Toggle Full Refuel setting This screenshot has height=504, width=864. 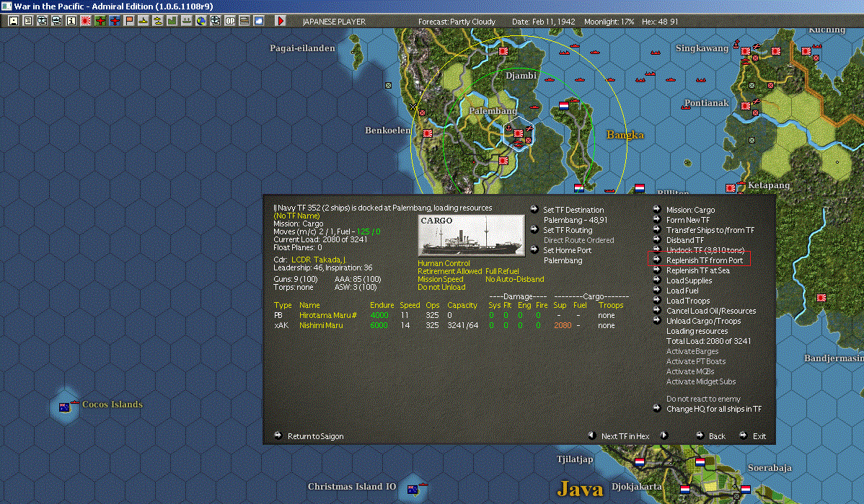[x=502, y=271]
